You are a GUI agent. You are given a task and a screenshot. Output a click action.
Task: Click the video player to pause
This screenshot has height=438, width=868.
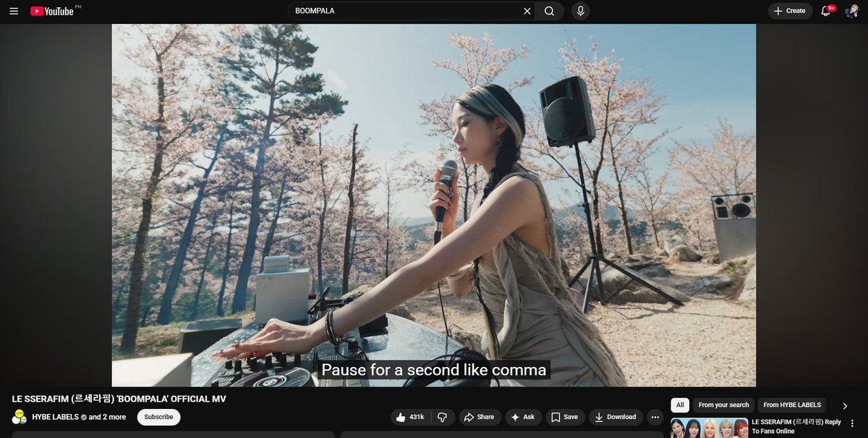tap(434, 205)
